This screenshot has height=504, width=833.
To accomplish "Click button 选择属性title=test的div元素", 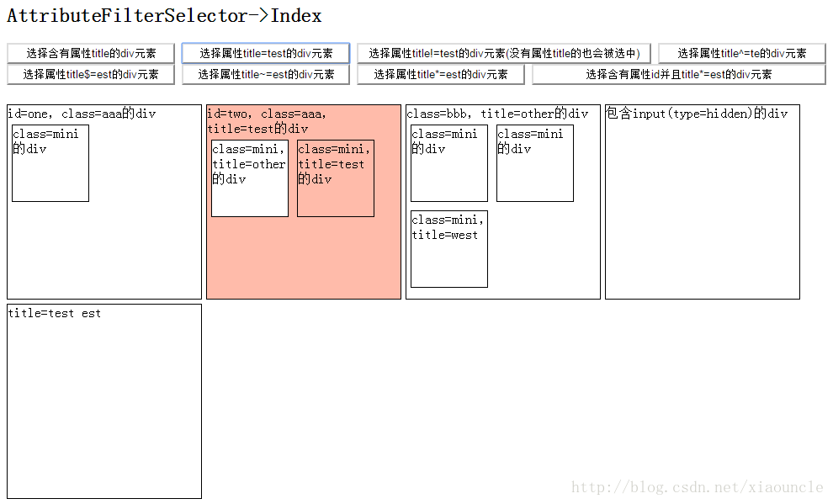I will 266,54.
